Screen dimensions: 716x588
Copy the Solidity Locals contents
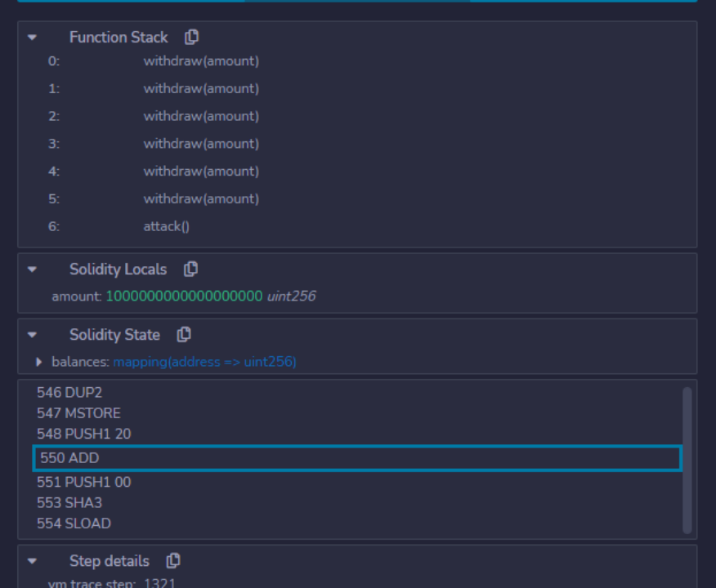tap(190, 269)
